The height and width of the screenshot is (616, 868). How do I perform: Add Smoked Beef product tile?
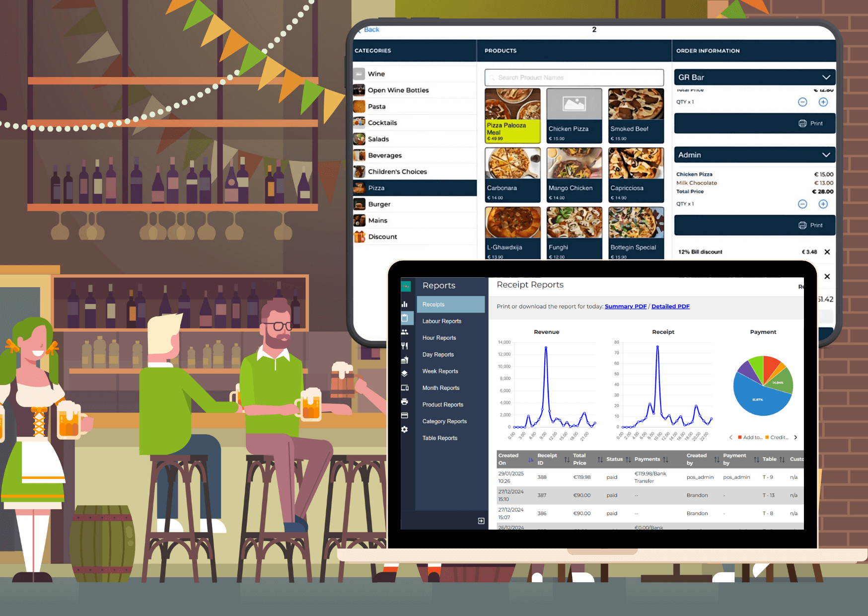coord(636,116)
